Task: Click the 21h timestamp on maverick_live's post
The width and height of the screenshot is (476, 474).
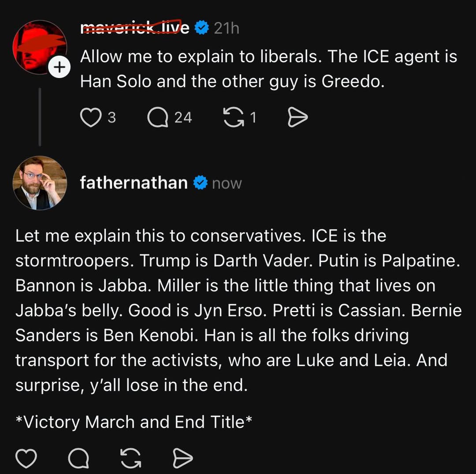Action: (x=227, y=27)
